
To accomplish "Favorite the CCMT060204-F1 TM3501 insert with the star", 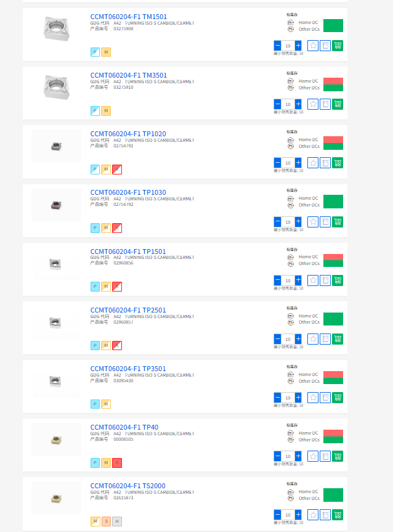I will [313, 104].
